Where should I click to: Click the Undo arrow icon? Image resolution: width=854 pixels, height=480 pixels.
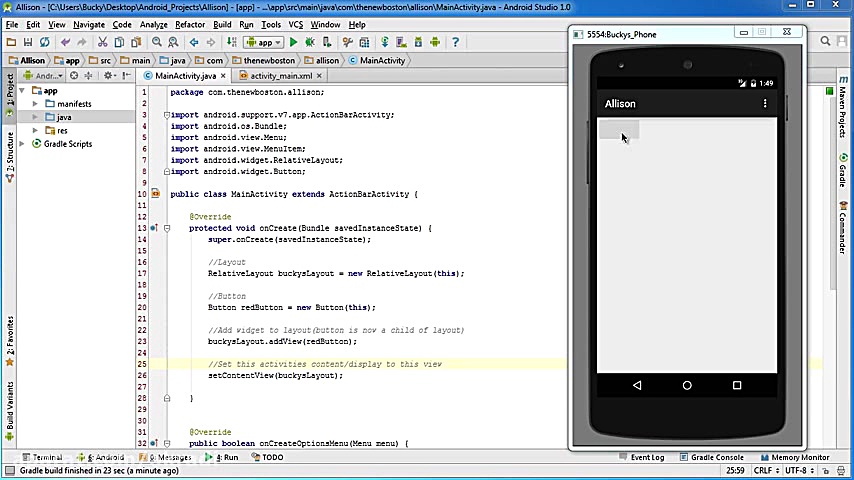65,42
